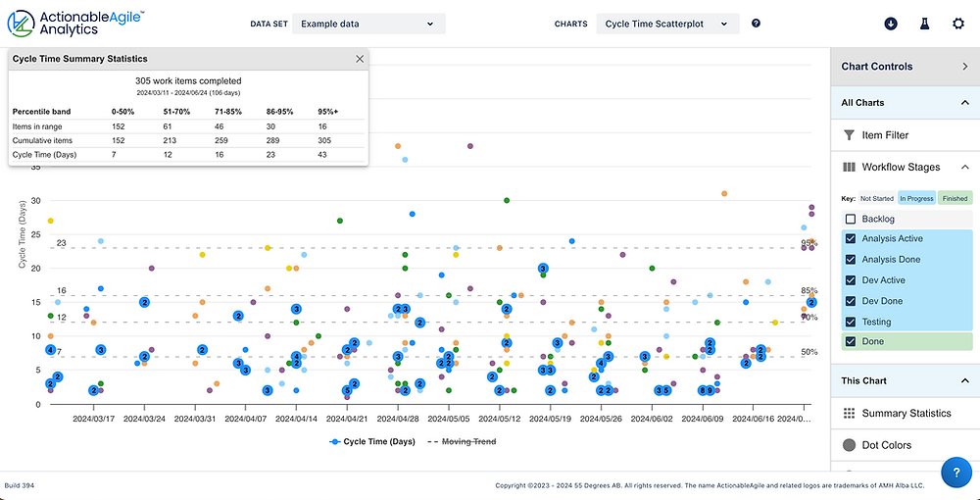Open the Cycle Time Scatterplot chart dropdown
980x500 pixels.
point(666,24)
